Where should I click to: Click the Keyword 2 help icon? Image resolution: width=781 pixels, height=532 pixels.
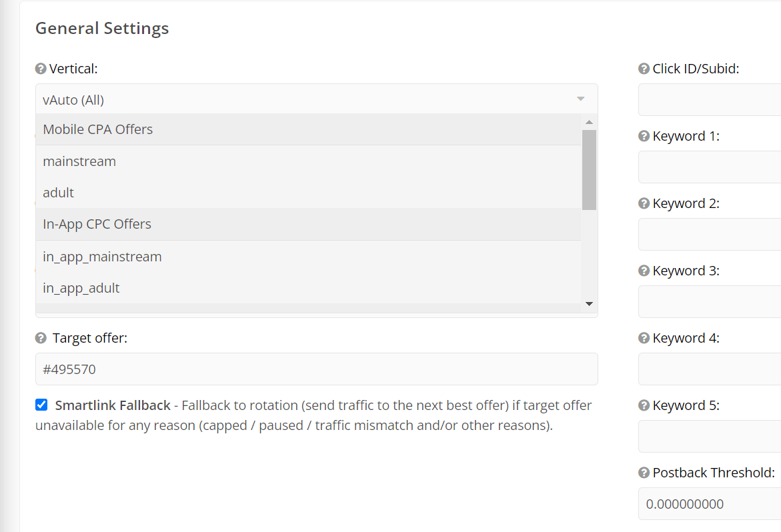(644, 203)
